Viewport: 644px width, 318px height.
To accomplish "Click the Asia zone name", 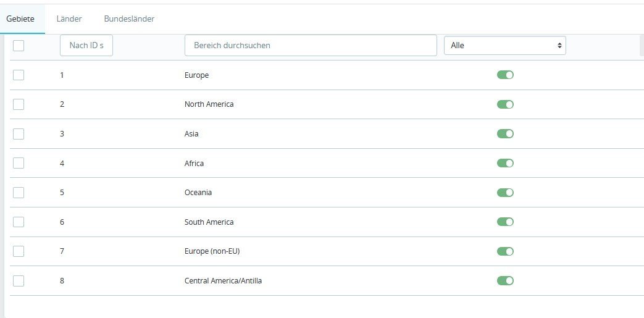I will (191, 134).
